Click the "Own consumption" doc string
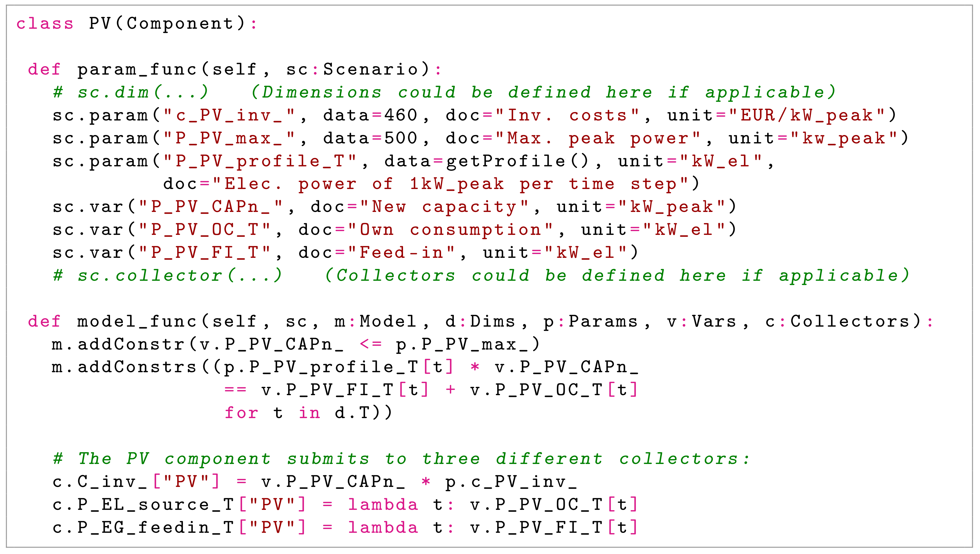 [450, 230]
